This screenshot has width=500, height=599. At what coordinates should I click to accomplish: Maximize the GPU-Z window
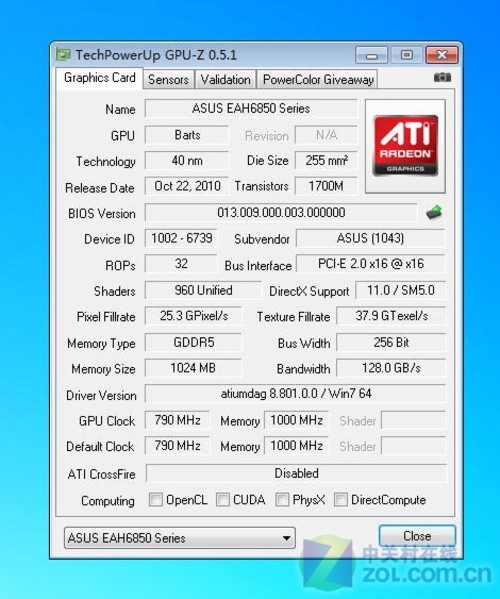click(406, 56)
